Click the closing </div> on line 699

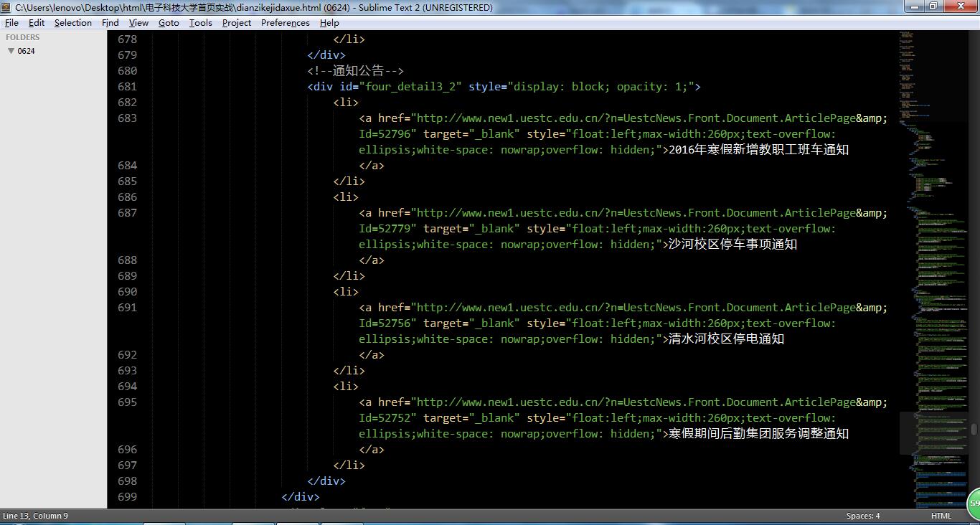(x=301, y=497)
